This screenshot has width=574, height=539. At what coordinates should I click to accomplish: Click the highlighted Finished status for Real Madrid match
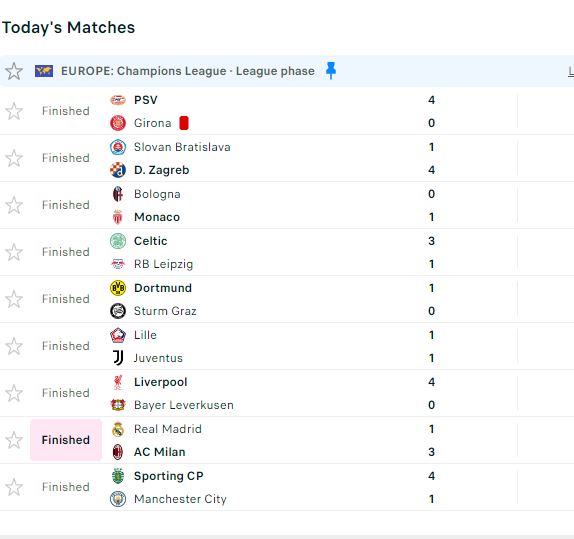66,440
